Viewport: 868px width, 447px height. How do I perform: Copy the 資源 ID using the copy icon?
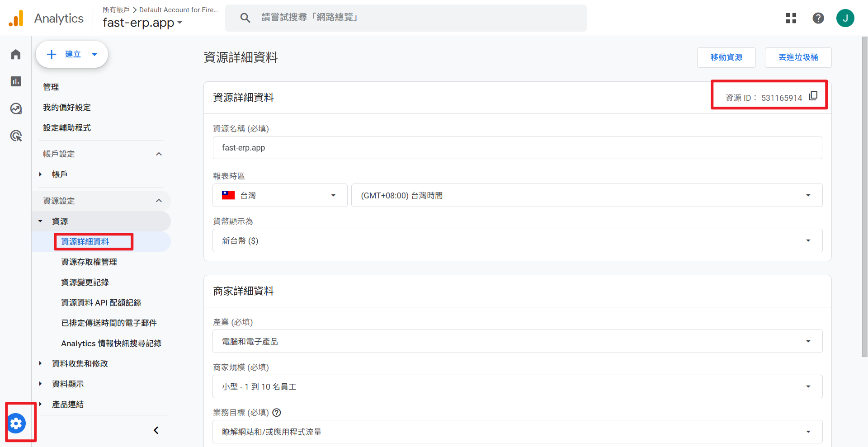[813, 96]
